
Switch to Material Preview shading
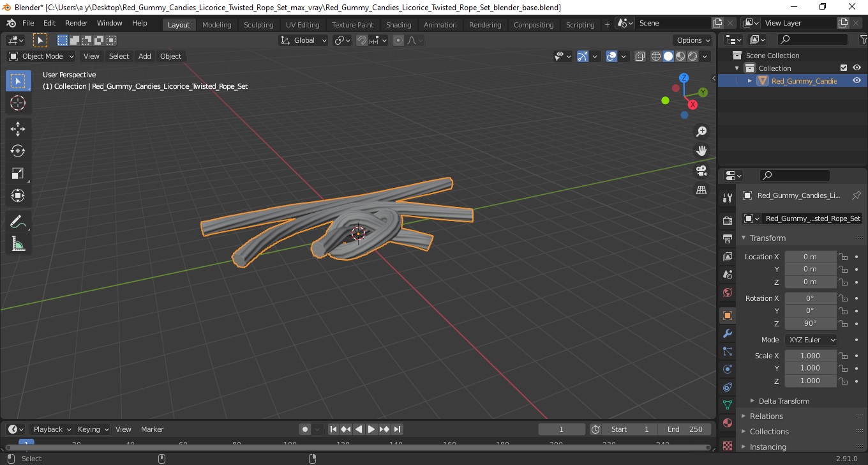pos(680,56)
